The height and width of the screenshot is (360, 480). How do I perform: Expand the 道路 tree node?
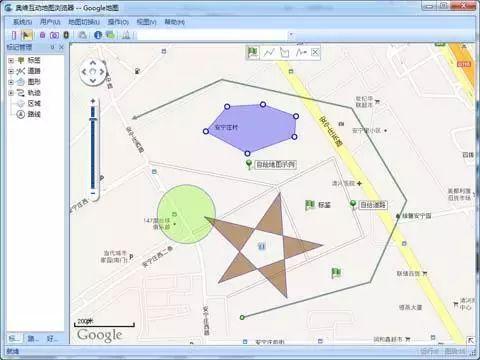point(11,71)
